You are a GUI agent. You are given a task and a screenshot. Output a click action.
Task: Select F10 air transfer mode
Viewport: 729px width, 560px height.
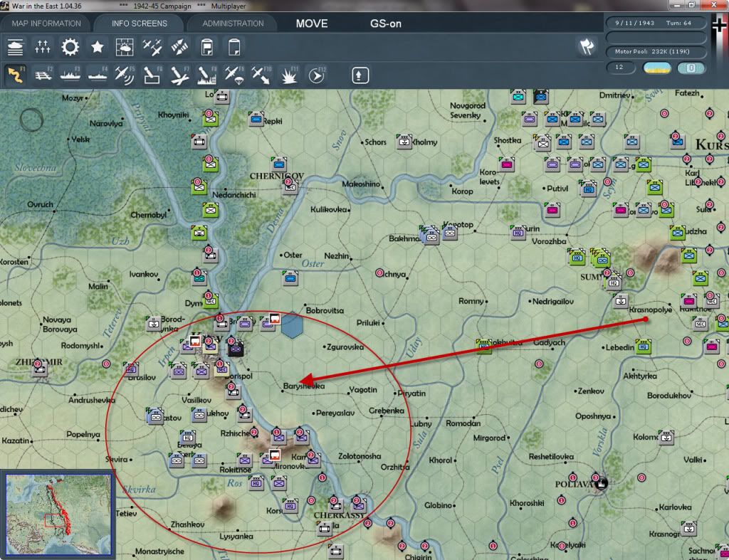coord(261,75)
